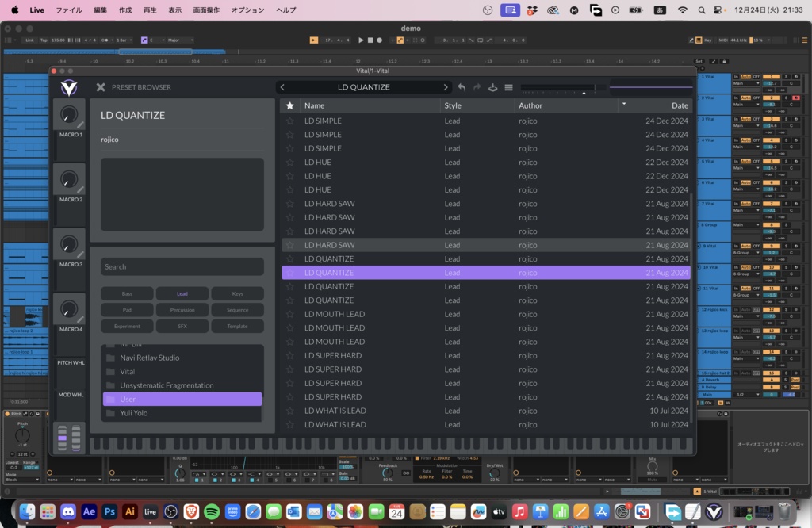Click the MACRO 2 knob
The width and height of the screenshot is (812, 528).
[69, 179]
